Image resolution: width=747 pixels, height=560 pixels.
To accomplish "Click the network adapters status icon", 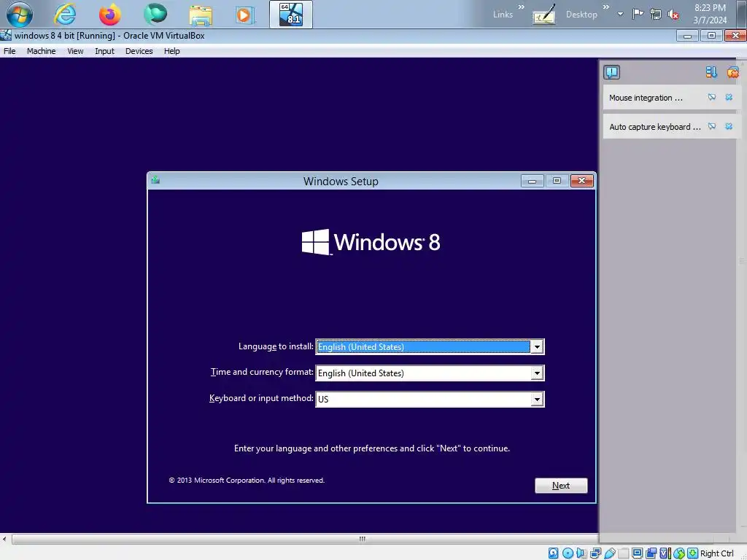I will pyautogui.click(x=595, y=553).
